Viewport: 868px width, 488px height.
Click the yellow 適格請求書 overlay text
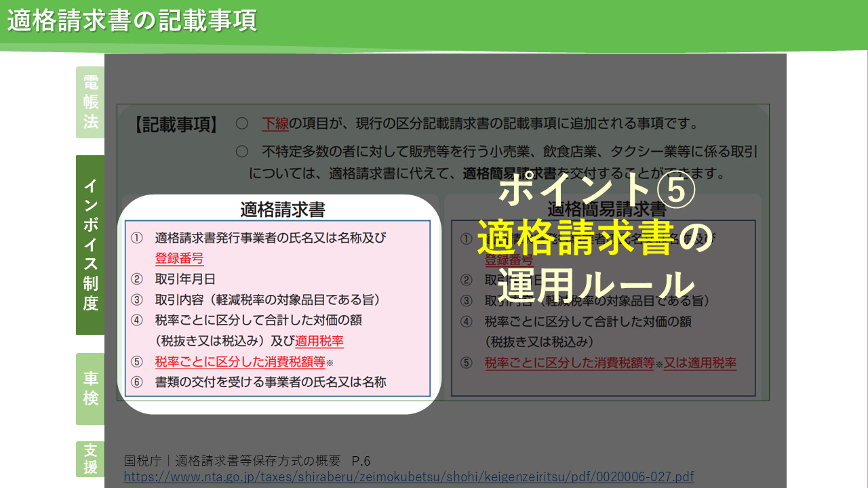(575, 239)
